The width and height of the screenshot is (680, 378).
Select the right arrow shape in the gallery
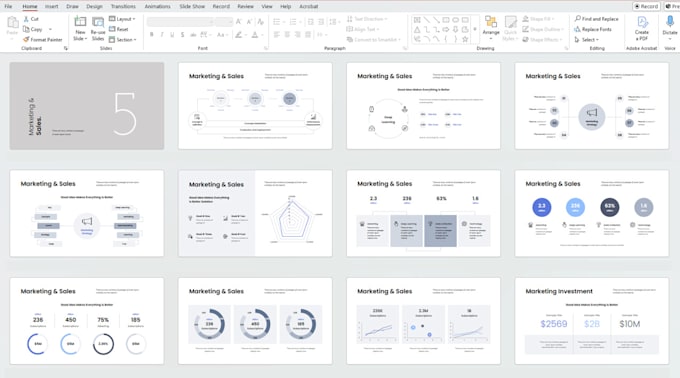click(446, 29)
